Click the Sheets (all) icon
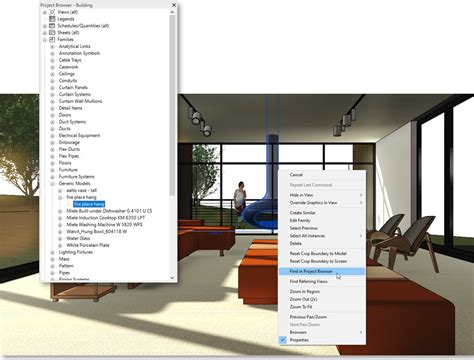The image size is (474, 360). pos(52,33)
